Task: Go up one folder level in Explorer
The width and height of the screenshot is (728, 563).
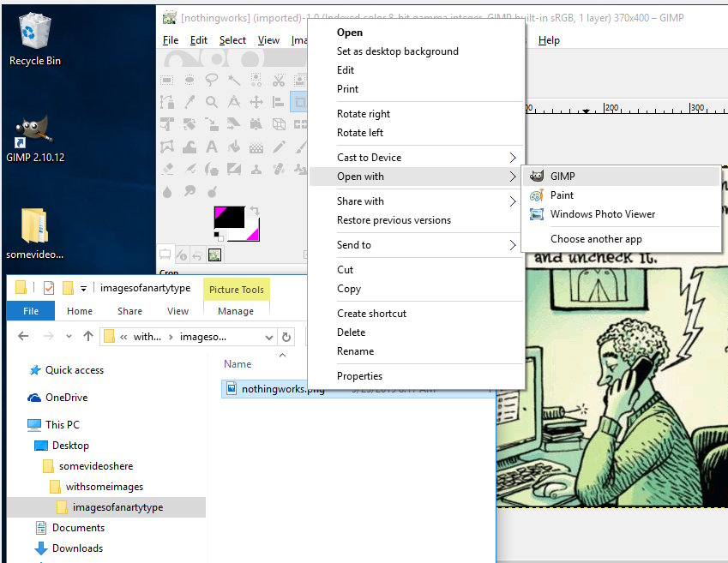Action: (x=88, y=336)
